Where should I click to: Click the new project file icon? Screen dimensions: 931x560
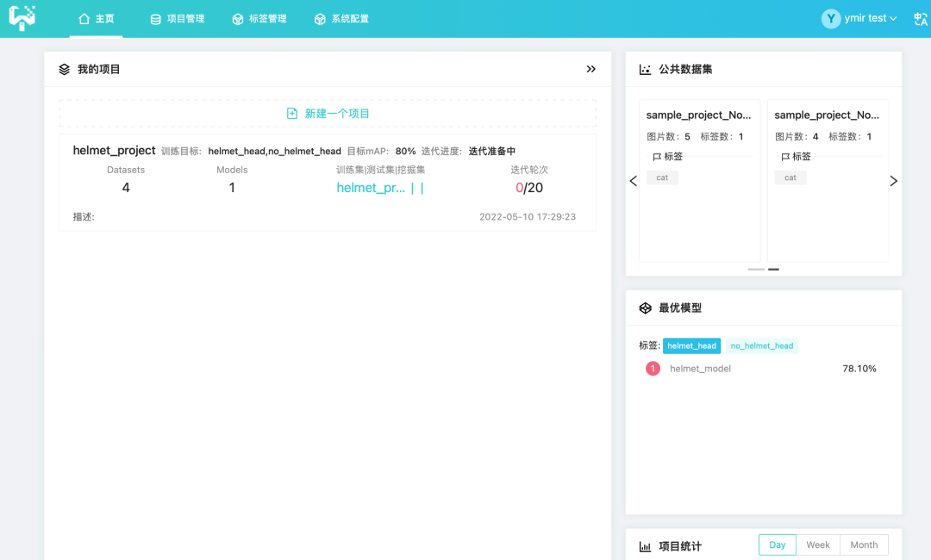coord(292,114)
